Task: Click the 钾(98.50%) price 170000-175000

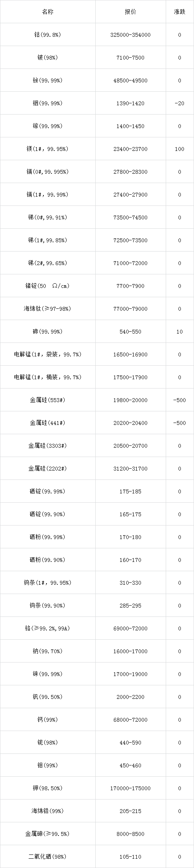Action: (130, 788)
